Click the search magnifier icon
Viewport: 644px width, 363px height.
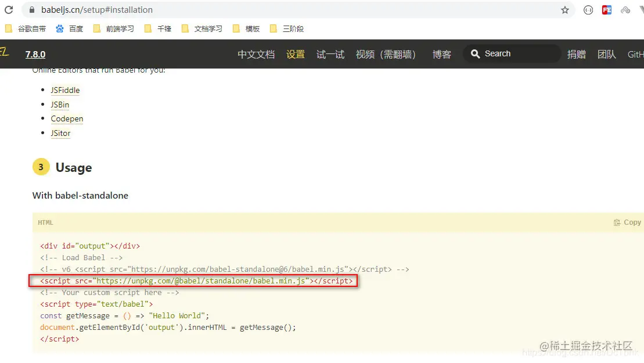click(x=475, y=54)
